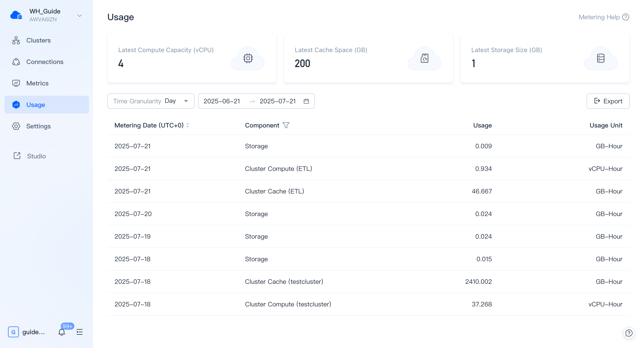Click the Component column filter icon
Viewport: 644px width, 348px height.
pyautogui.click(x=286, y=125)
